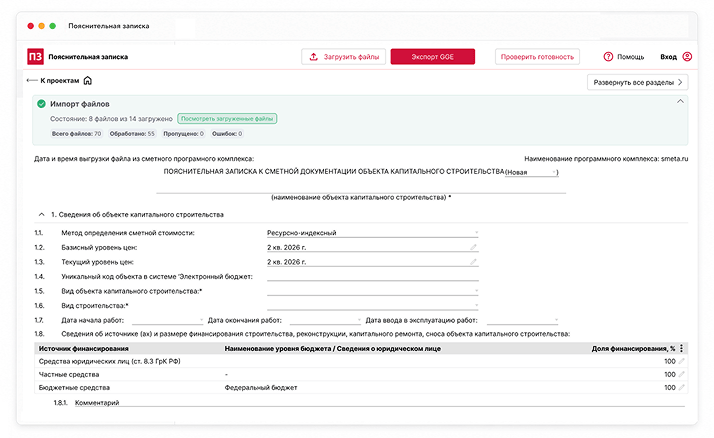This screenshot has width=714, height=438.
Task: Click the user profile icon beside Вход
Action: [x=687, y=56]
